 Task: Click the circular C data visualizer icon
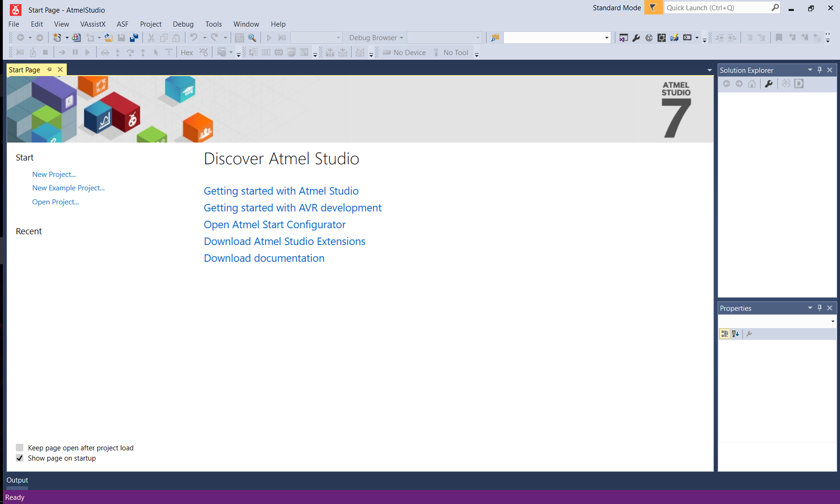pos(649,38)
